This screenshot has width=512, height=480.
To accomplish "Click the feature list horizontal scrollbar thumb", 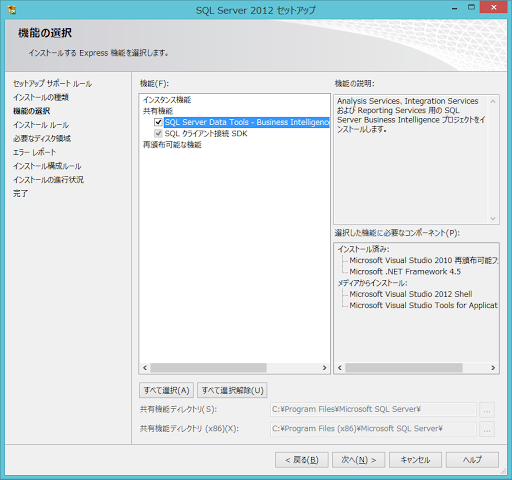I will point(208,368).
